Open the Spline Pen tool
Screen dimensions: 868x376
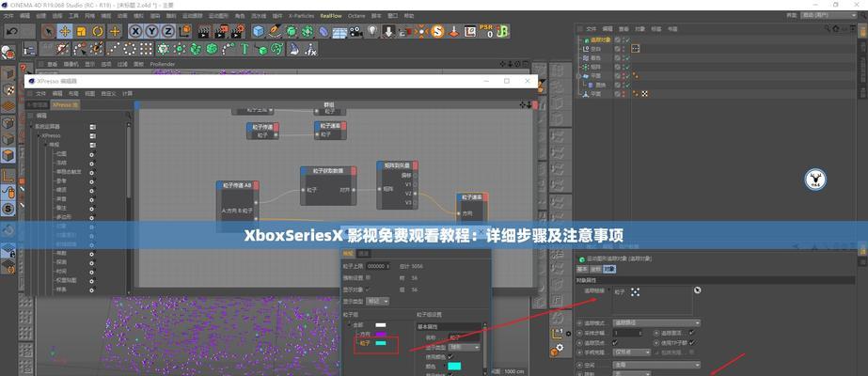point(275,32)
